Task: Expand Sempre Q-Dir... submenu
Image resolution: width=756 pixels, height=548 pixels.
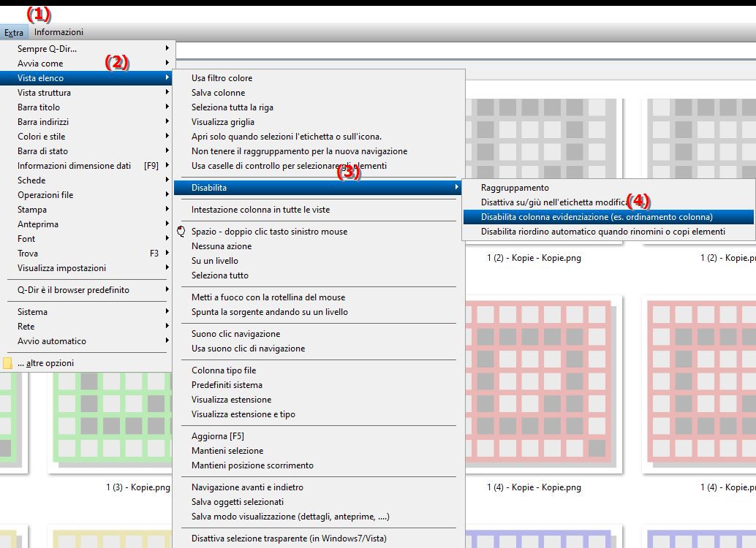Action: click(87, 49)
